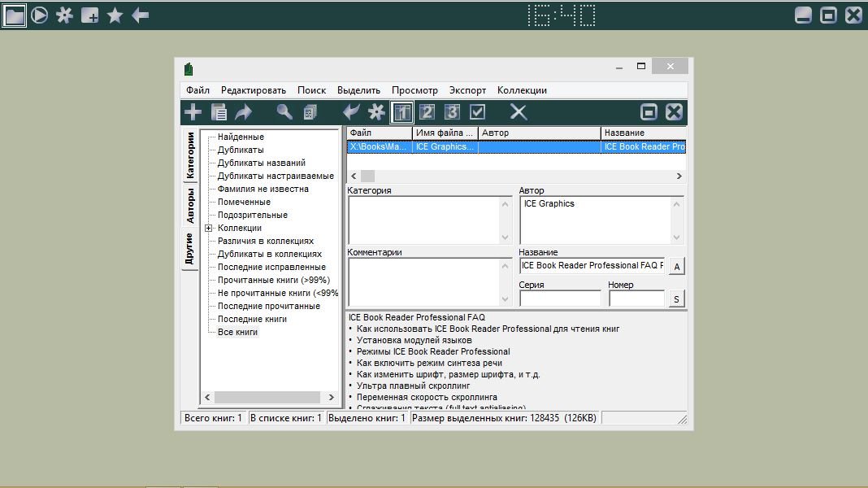Click right arrow of the book list scrollbar
Screen dimensions: 868x488
click(679, 176)
